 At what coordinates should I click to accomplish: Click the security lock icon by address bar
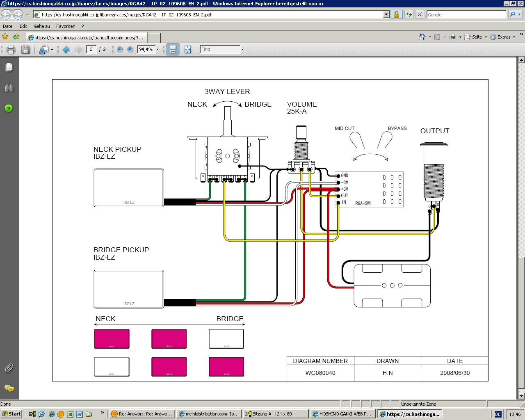(396, 15)
